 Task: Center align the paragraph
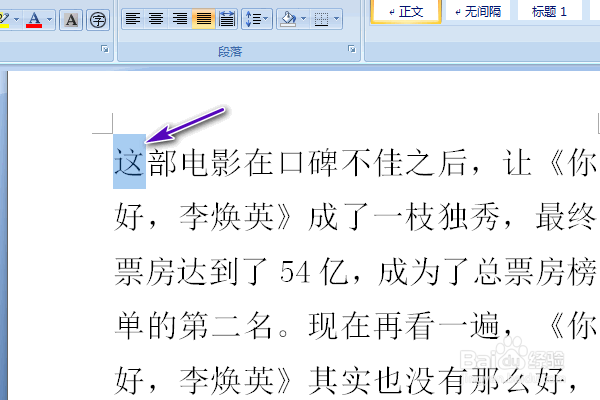pos(156,19)
